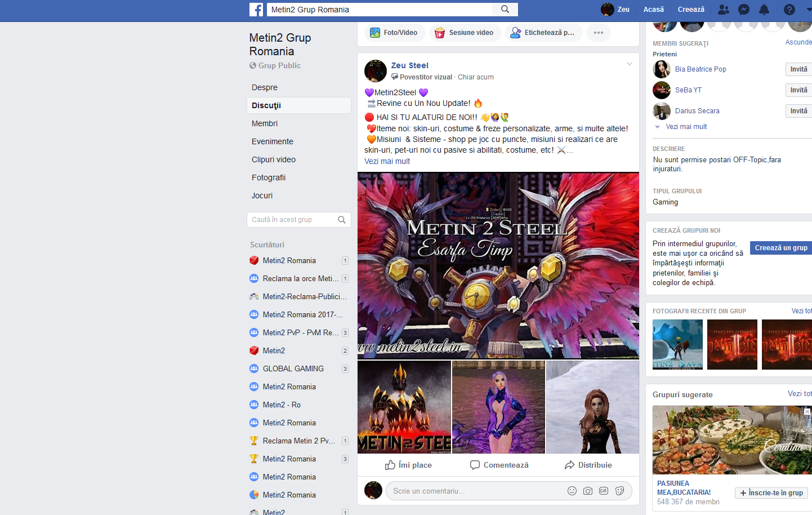This screenshot has height=515, width=812.
Task: Invite SeBa YT to group
Action: tap(798, 90)
